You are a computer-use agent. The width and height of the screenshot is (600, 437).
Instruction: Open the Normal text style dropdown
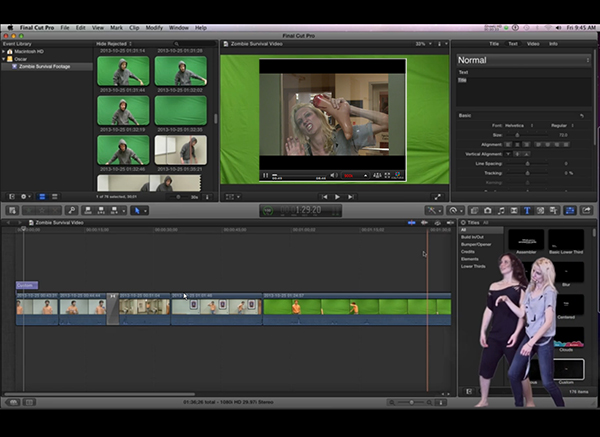(523, 60)
